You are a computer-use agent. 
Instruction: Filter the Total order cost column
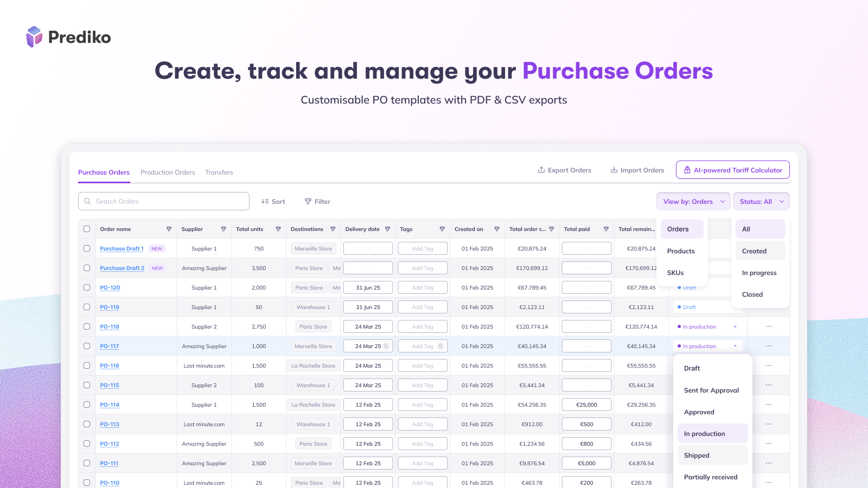coord(552,229)
